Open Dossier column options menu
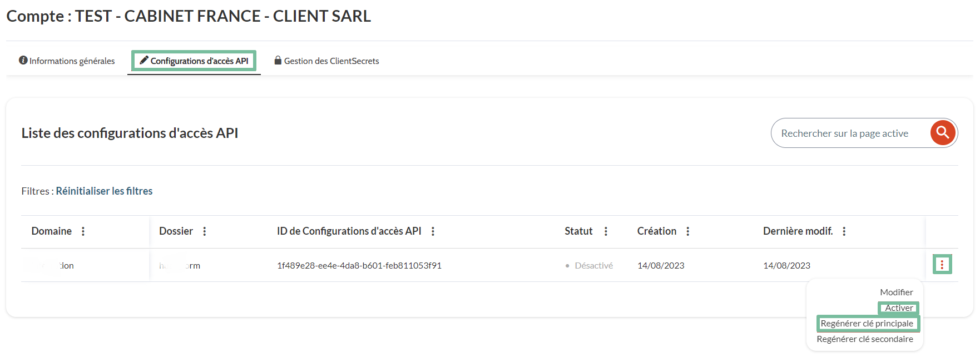 point(205,231)
